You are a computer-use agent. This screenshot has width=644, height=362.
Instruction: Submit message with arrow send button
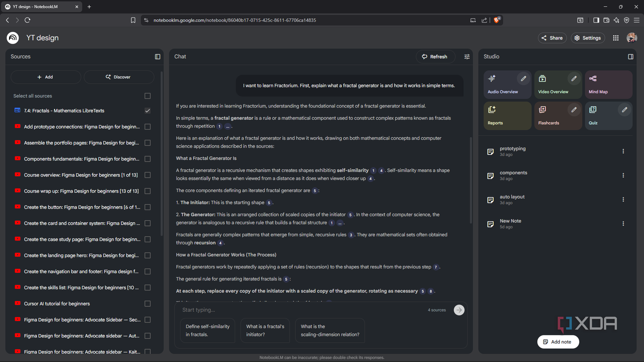coord(459,310)
